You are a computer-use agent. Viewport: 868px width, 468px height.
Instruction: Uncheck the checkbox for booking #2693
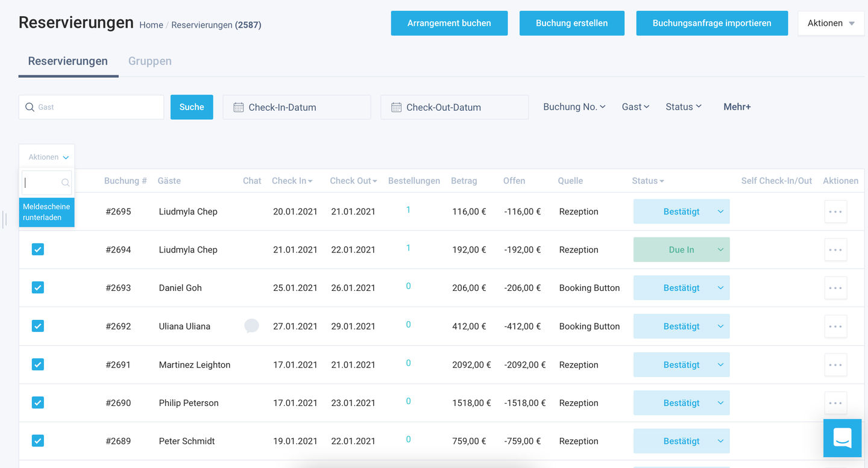tap(38, 288)
